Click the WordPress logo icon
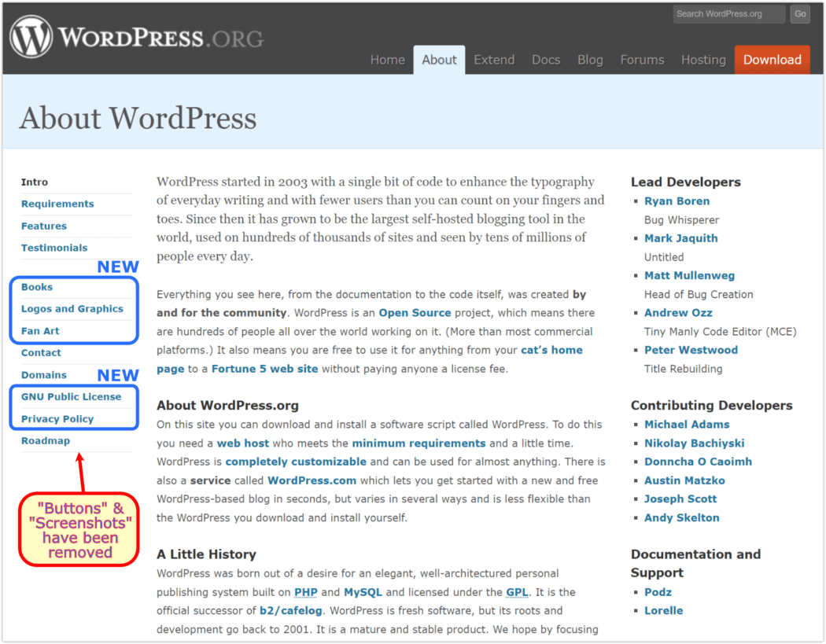Viewport: 826px width, 644px height. click(31, 37)
